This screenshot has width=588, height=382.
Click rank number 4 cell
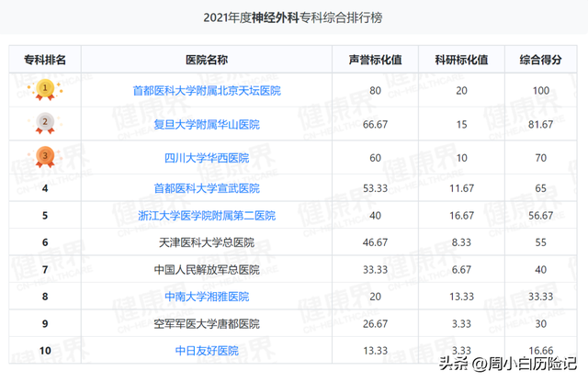click(x=45, y=188)
